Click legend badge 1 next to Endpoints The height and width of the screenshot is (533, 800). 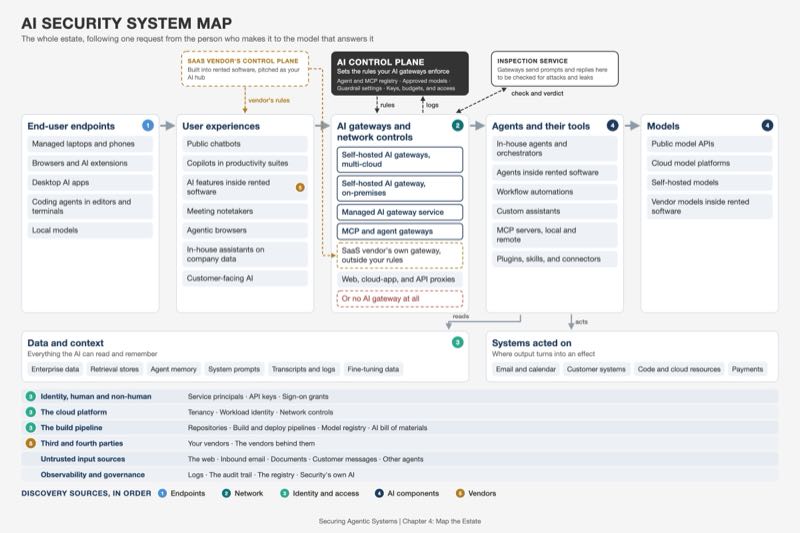[162, 493]
